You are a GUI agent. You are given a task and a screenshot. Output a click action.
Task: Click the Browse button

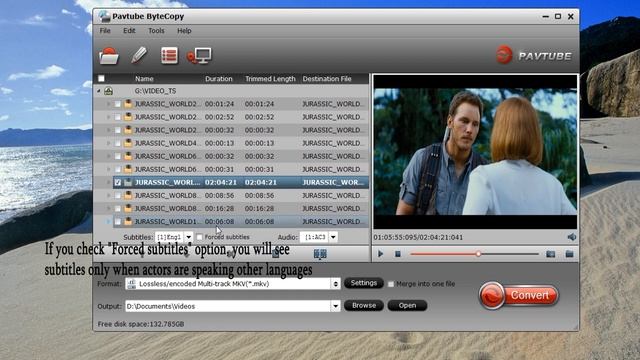364,305
